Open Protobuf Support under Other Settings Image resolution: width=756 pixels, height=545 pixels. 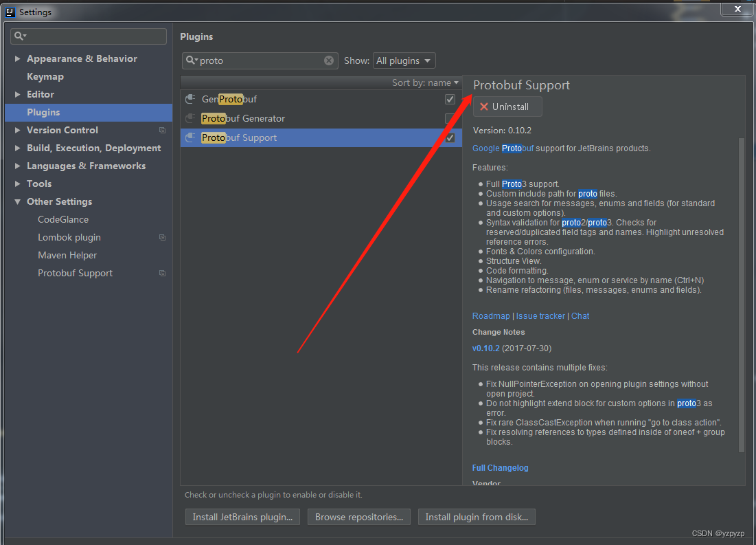click(76, 273)
